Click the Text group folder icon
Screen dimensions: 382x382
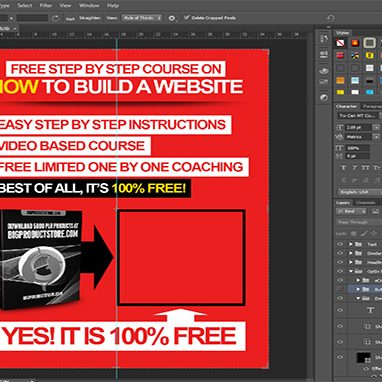(359, 244)
